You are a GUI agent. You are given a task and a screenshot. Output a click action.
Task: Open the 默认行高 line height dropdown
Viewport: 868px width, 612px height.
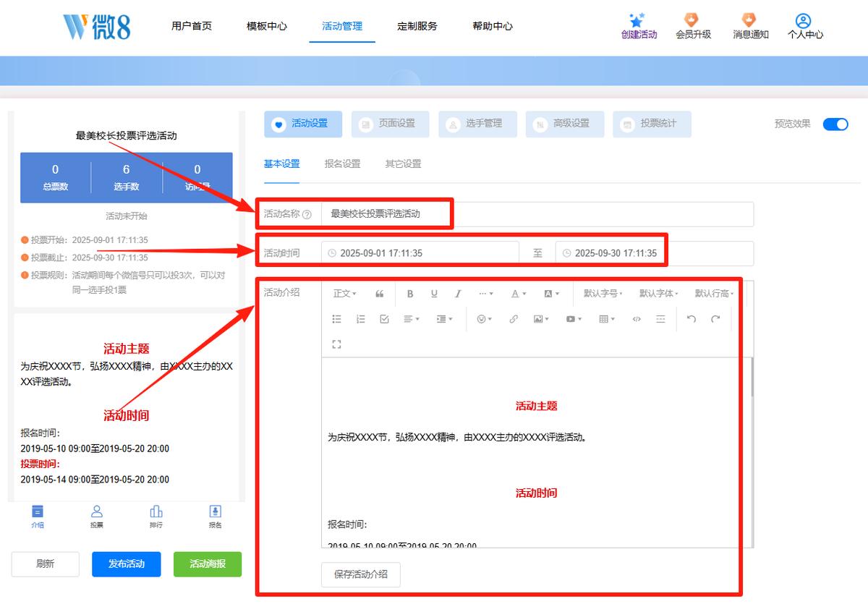coord(715,294)
